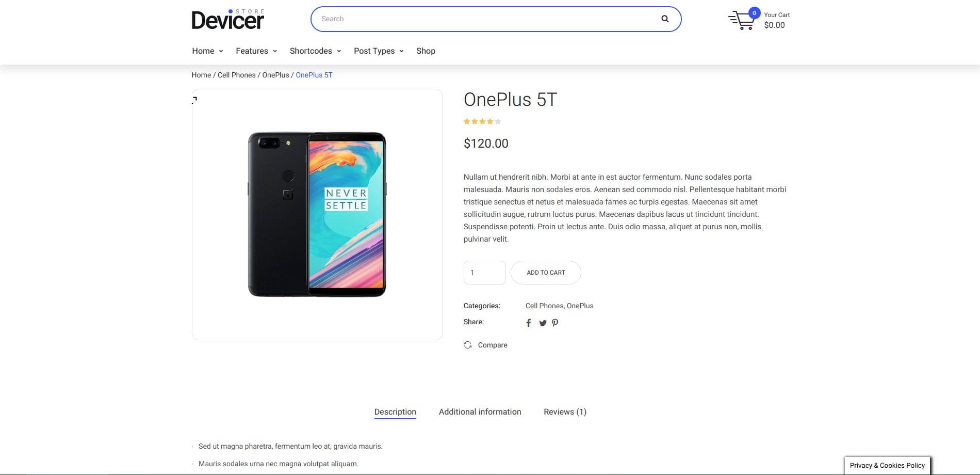The width and height of the screenshot is (980, 475).
Task: Share product on Facebook
Action: click(528, 323)
